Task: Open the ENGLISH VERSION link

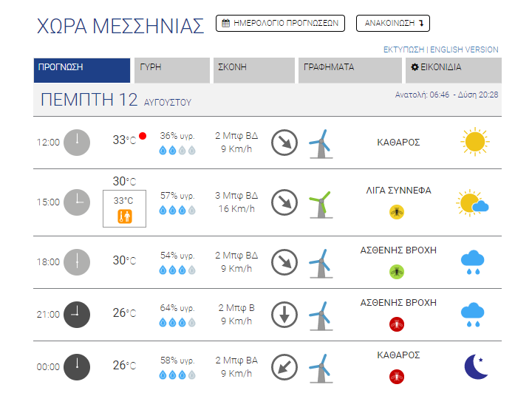Action: pos(464,49)
